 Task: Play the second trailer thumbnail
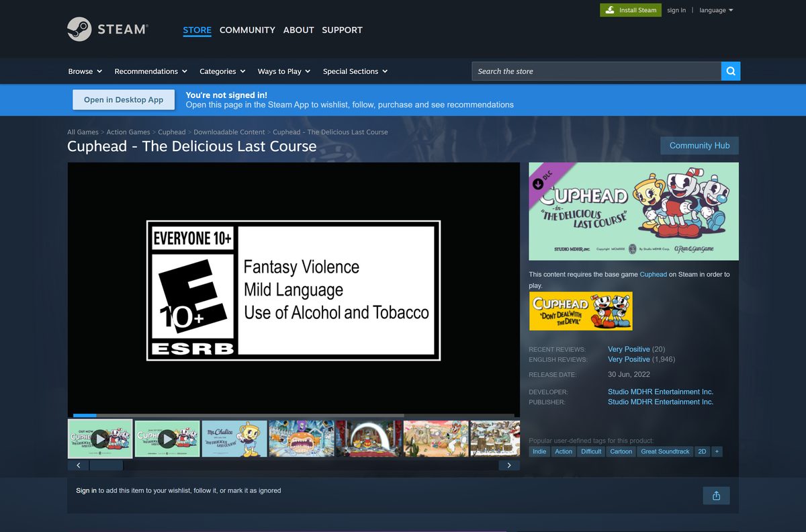[167, 439]
